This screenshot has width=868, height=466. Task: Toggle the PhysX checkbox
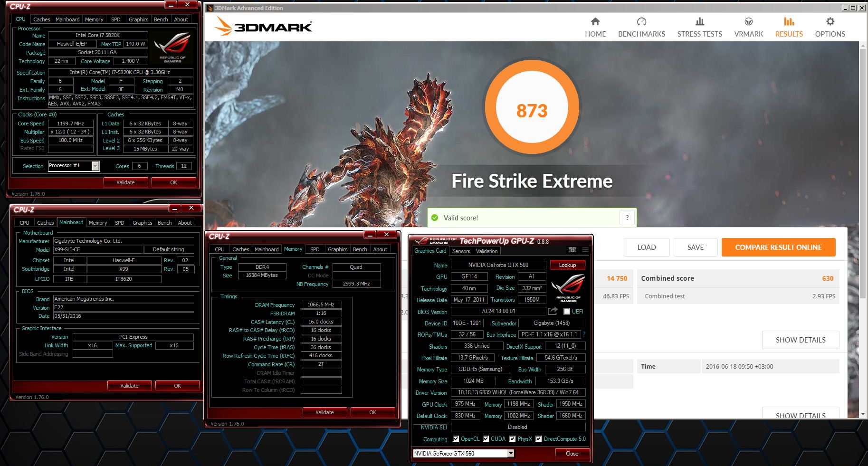point(513,439)
